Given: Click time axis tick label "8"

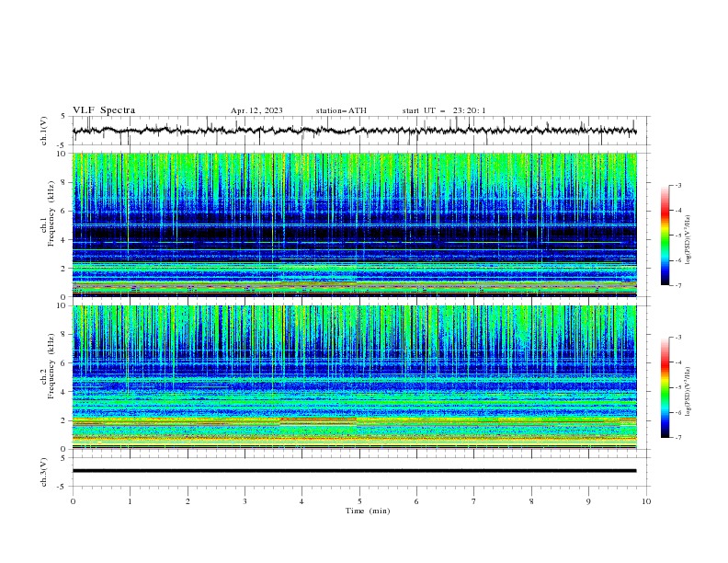Looking at the screenshot, I should [x=531, y=501].
